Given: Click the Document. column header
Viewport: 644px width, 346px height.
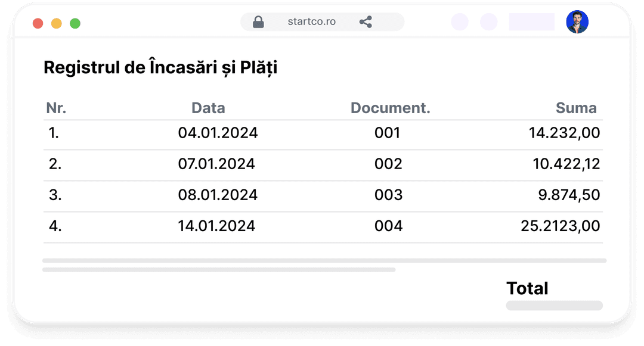Looking at the screenshot, I should point(390,108).
